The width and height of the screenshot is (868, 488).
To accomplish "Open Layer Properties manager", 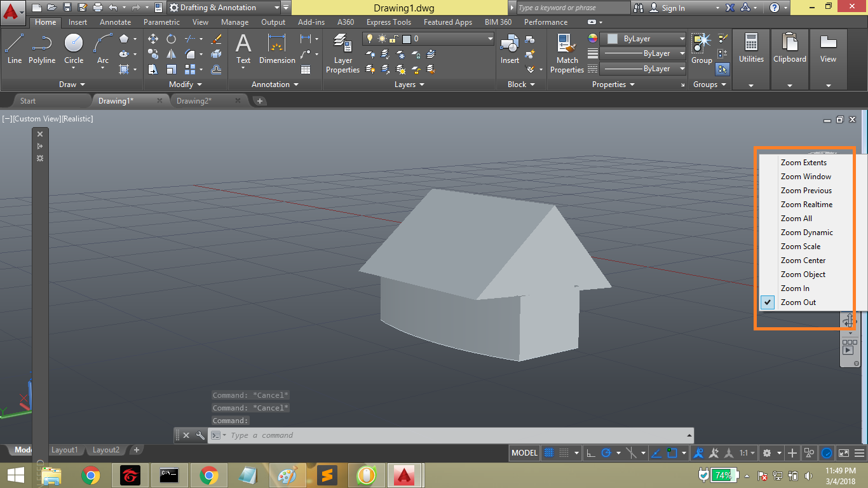I will [342, 53].
